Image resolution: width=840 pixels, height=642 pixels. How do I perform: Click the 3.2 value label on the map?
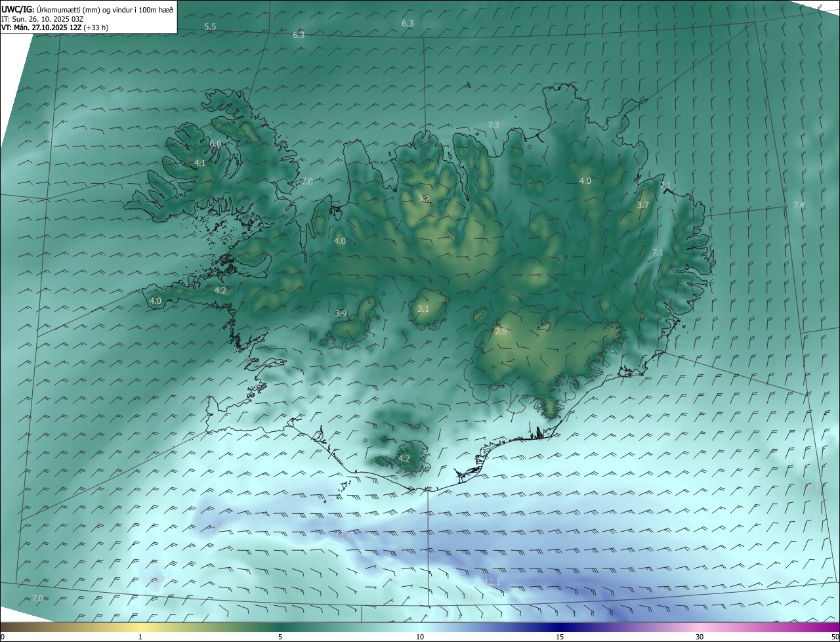(424, 198)
